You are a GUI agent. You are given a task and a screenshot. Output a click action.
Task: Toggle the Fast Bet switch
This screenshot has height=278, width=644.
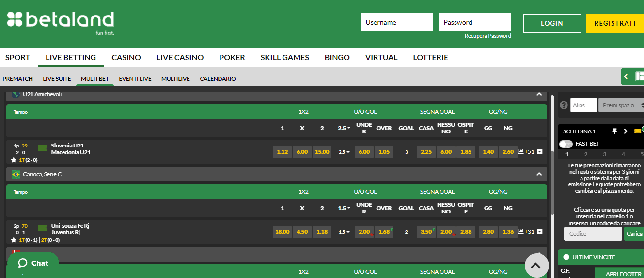[565, 144]
